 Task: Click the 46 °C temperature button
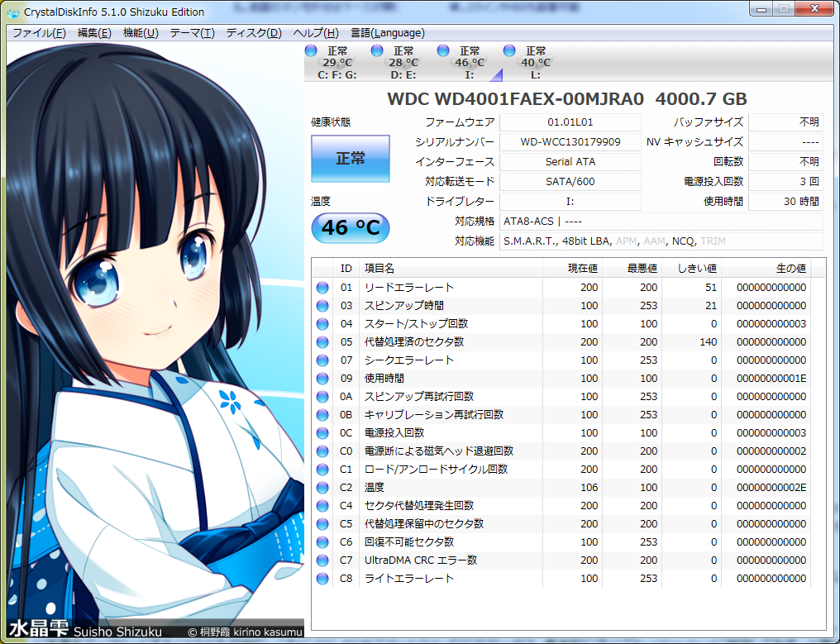click(x=351, y=227)
